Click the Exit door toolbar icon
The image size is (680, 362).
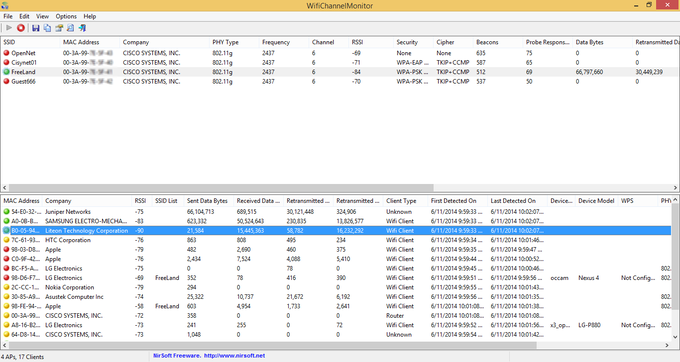pyautogui.click(x=82, y=28)
